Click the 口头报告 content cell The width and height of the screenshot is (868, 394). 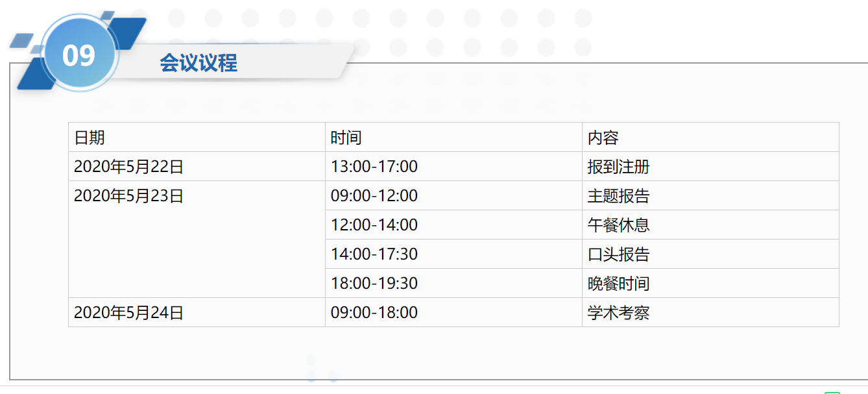710,254
